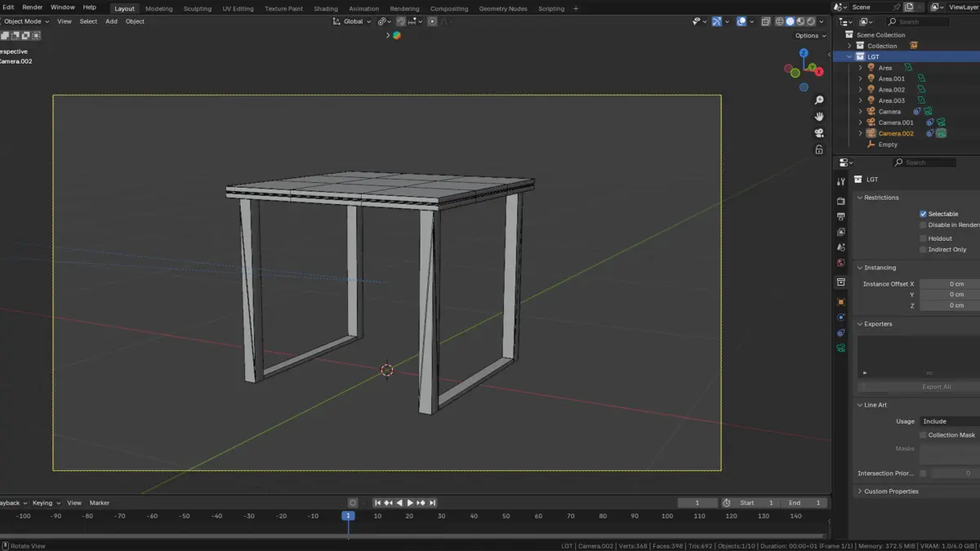Click the play animation button
The height and width of the screenshot is (551, 980).
coord(410,503)
